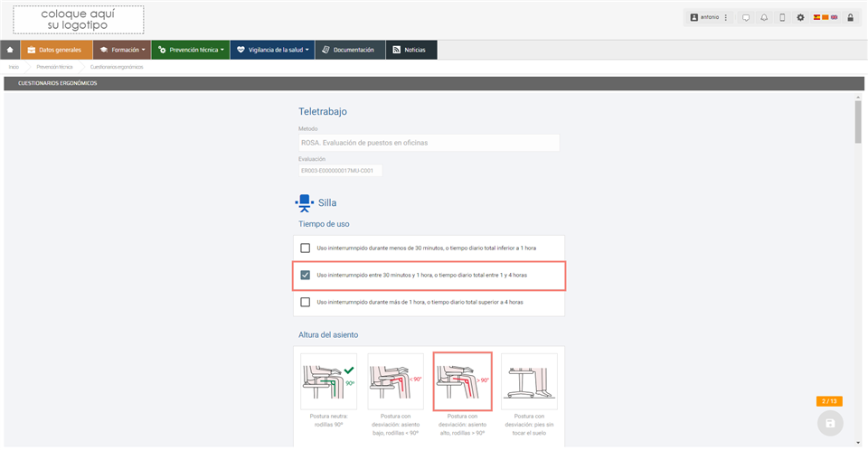Click the mobile phone icon
868x450 pixels.
[x=782, y=18]
